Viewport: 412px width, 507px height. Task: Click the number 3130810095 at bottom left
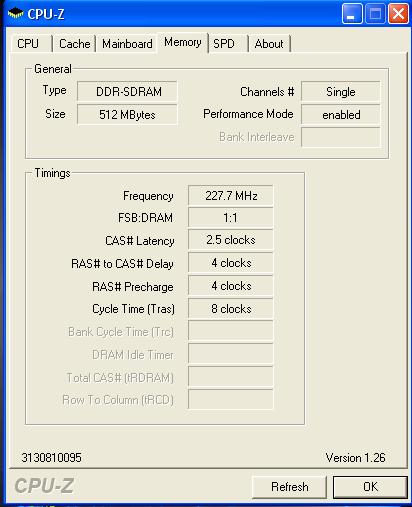click(x=51, y=458)
